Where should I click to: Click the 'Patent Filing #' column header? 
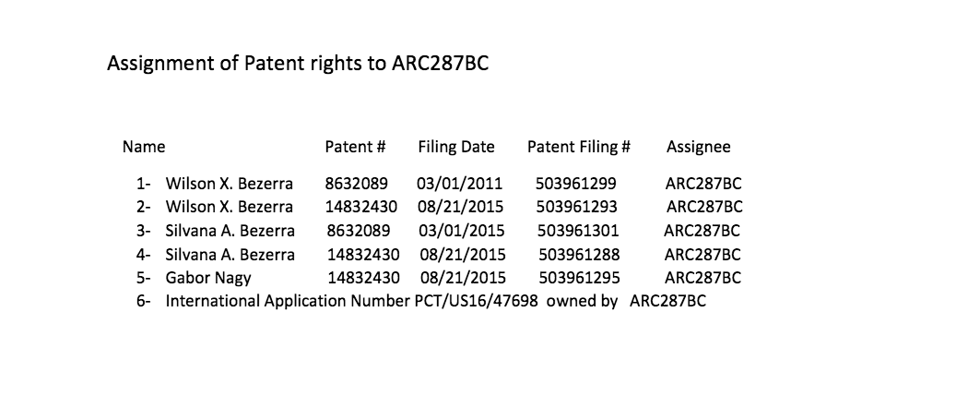(578, 147)
